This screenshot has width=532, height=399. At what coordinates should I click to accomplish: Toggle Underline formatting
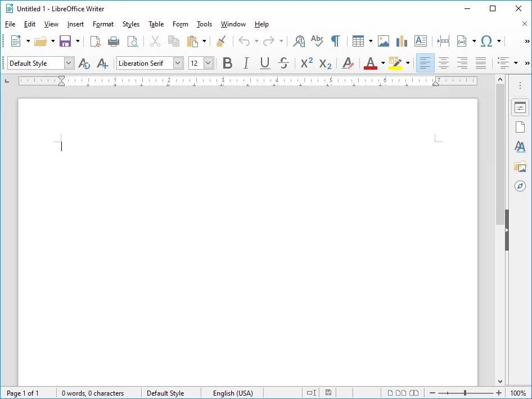click(x=265, y=64)
